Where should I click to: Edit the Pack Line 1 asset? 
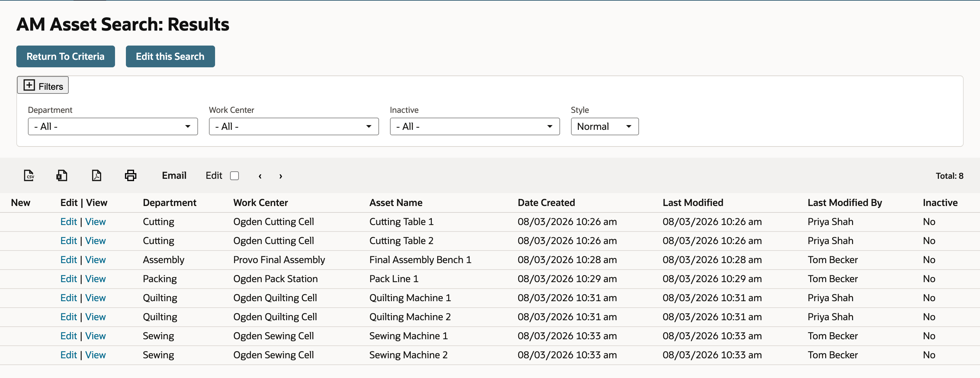pos(68,279)
